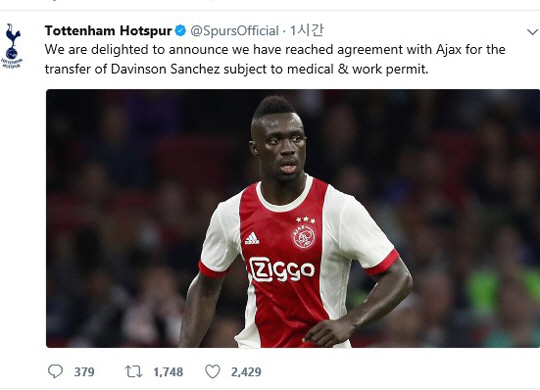Click the second line of tweet text
540x390 pixels.
[237, 69]
